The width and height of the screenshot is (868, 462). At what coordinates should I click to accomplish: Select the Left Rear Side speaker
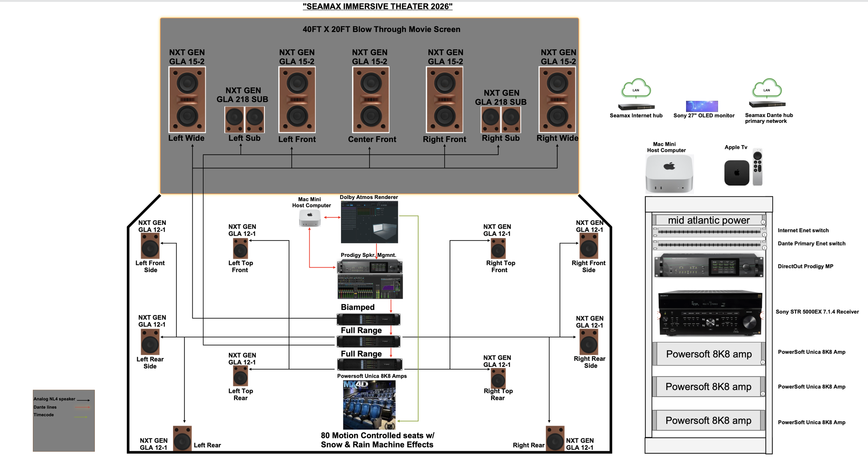point(150,342)
